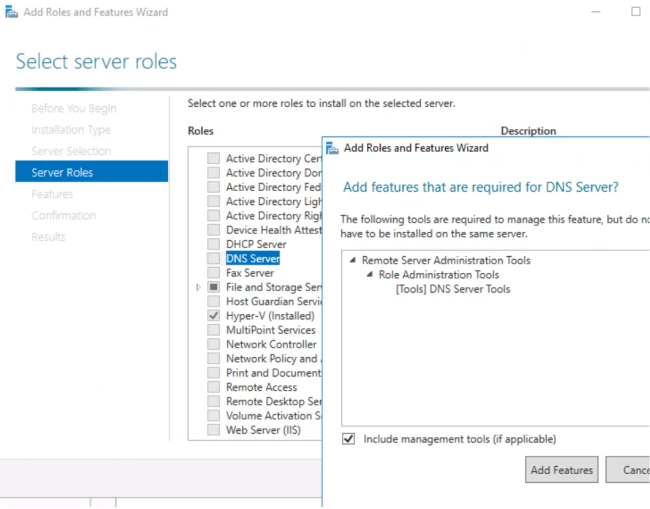Collapse the Role Administration Tools node
Viewport: 650px width, 509px height.
pos(370,274)
